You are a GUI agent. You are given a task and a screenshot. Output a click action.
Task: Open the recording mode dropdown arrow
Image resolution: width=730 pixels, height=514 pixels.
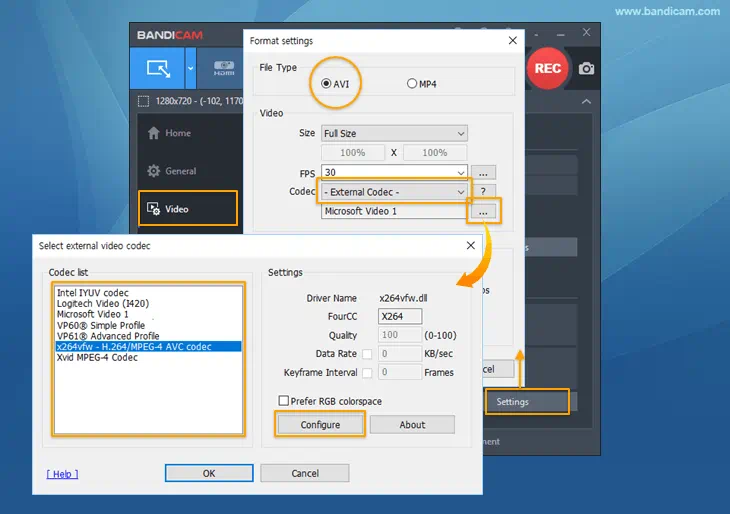[x=190, y=68]
